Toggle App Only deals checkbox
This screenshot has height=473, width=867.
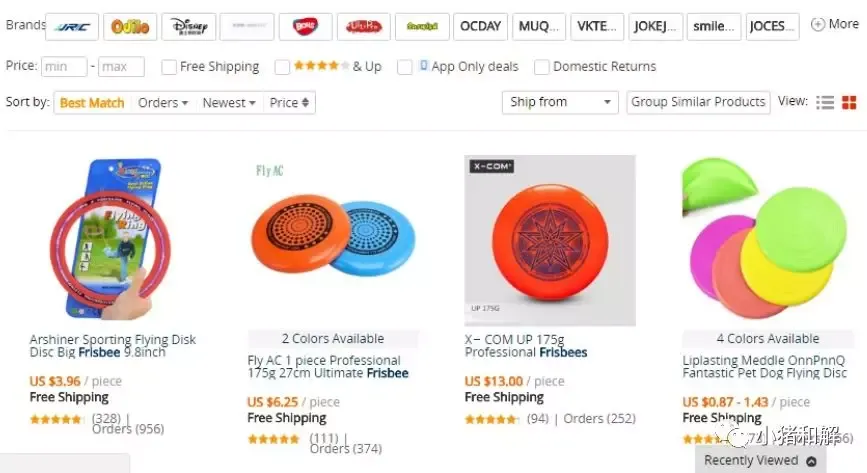coord(405,67)
